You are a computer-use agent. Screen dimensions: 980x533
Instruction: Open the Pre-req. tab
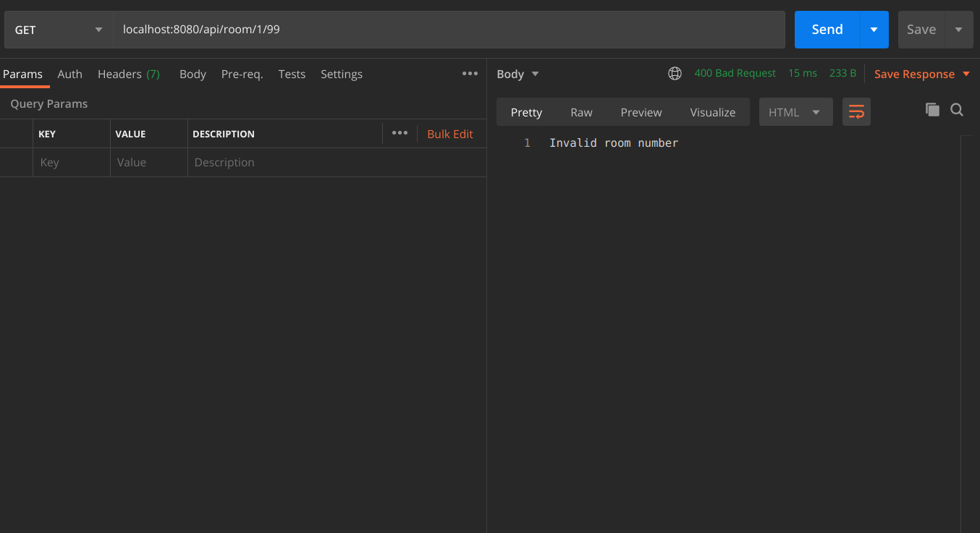coord(242,74)
